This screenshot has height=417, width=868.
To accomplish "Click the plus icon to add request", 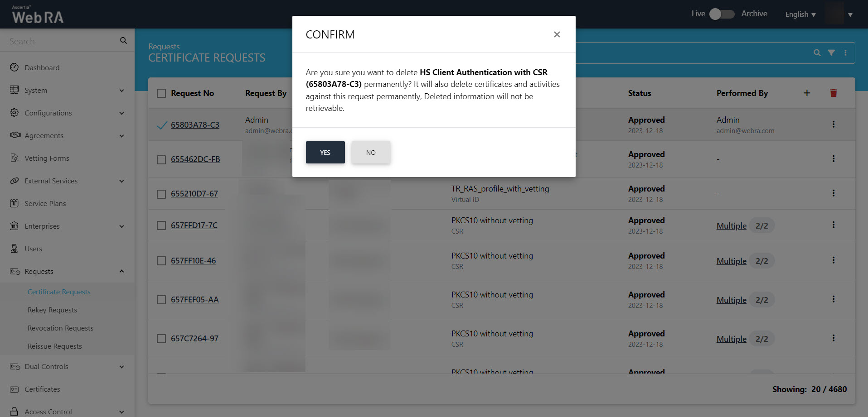I will 807,93.
